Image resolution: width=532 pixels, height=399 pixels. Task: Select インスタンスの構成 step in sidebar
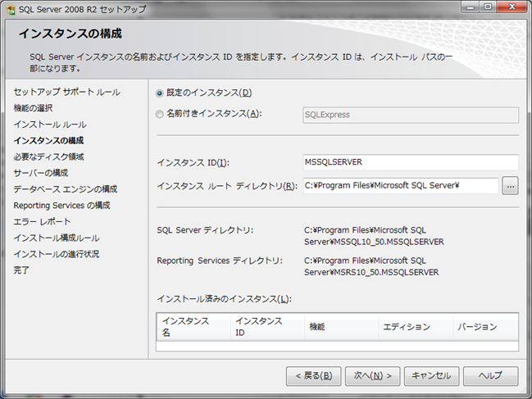[x=48, y=140]
